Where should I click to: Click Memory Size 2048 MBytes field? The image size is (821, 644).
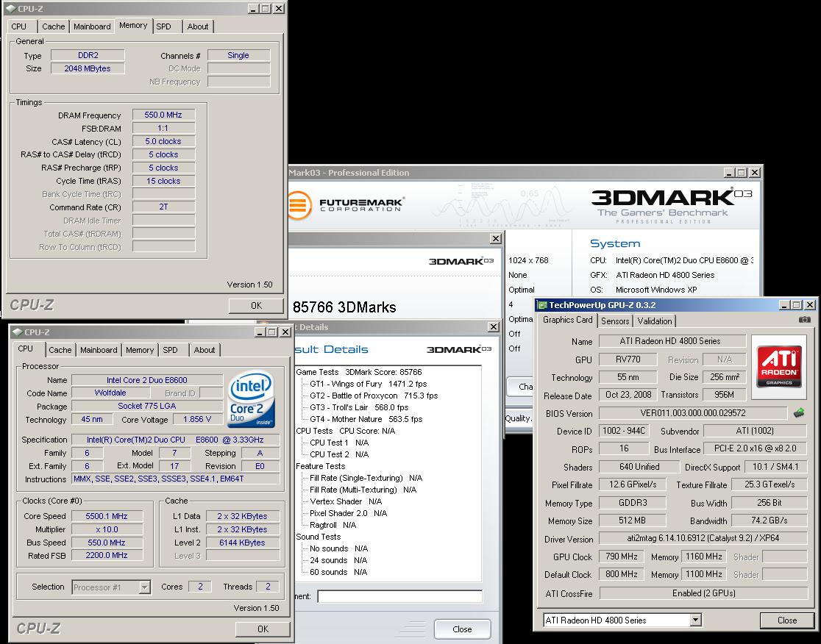[88, 68]
